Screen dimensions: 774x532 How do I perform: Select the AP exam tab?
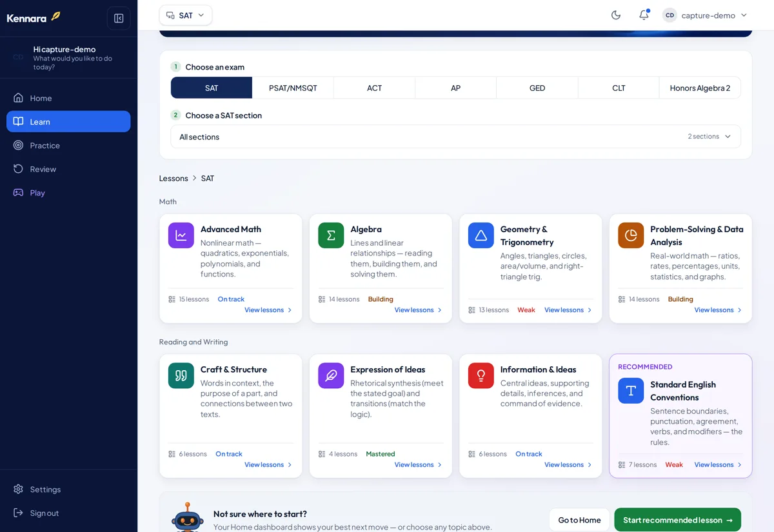(x=455, y=88)
